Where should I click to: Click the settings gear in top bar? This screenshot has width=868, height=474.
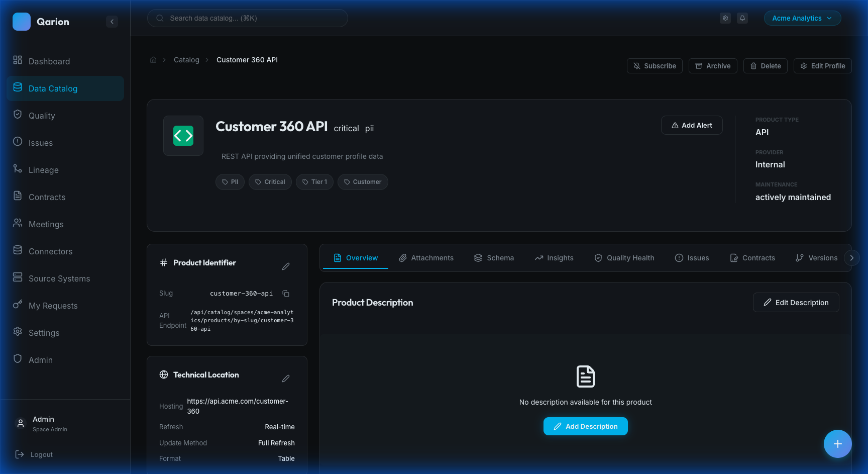pyautogui.click(x=725, y=18)
